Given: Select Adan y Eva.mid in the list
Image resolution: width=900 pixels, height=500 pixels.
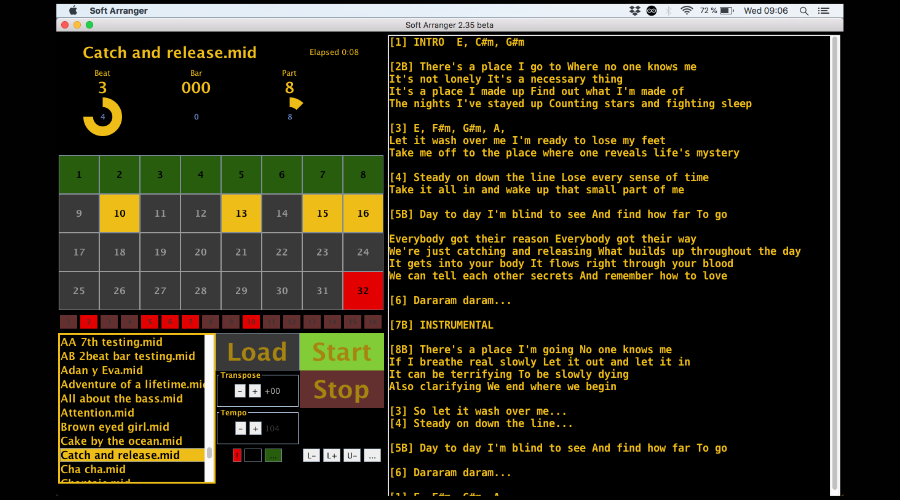Looking at the screenshot, I should point(132,370).
